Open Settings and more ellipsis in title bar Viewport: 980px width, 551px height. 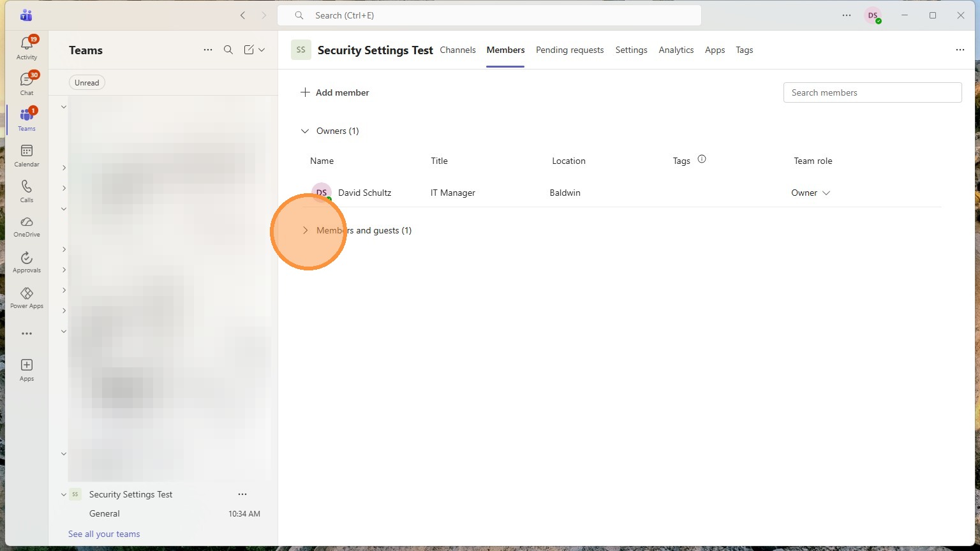847,15
